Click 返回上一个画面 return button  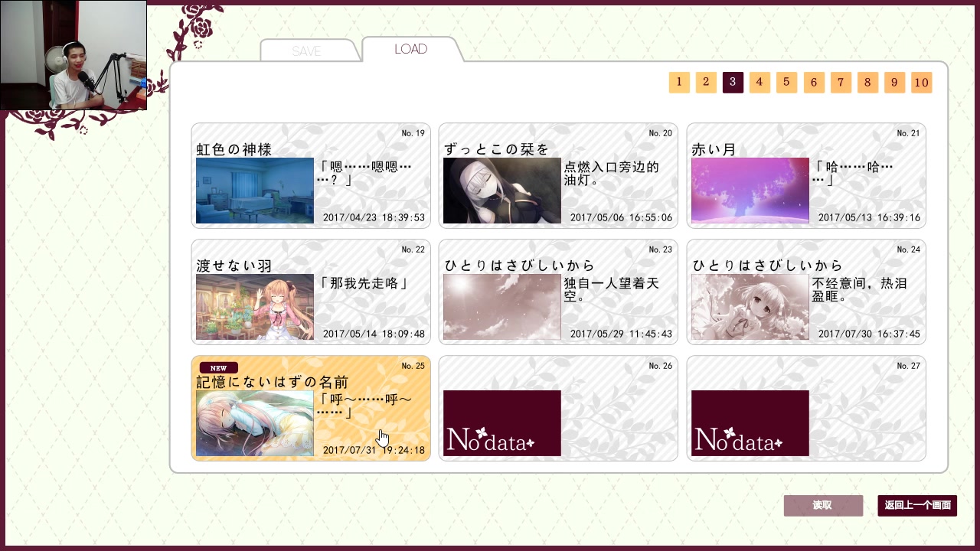tap(917, 506)
